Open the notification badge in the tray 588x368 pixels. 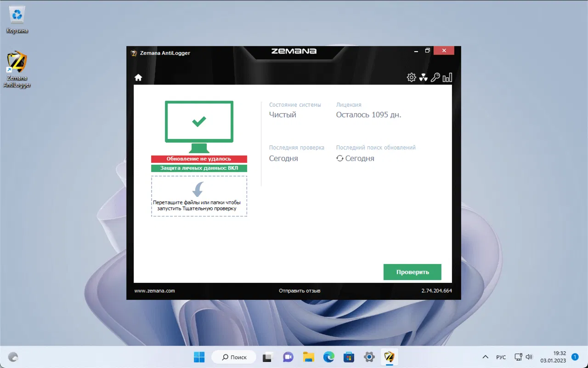tap(574, 356)
